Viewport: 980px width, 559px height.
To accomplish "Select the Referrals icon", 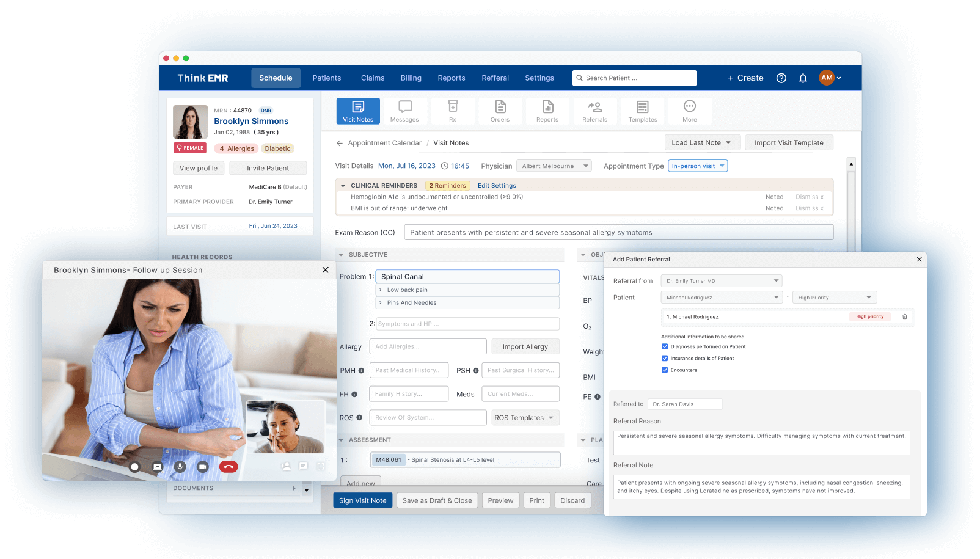I will [594, 111].
